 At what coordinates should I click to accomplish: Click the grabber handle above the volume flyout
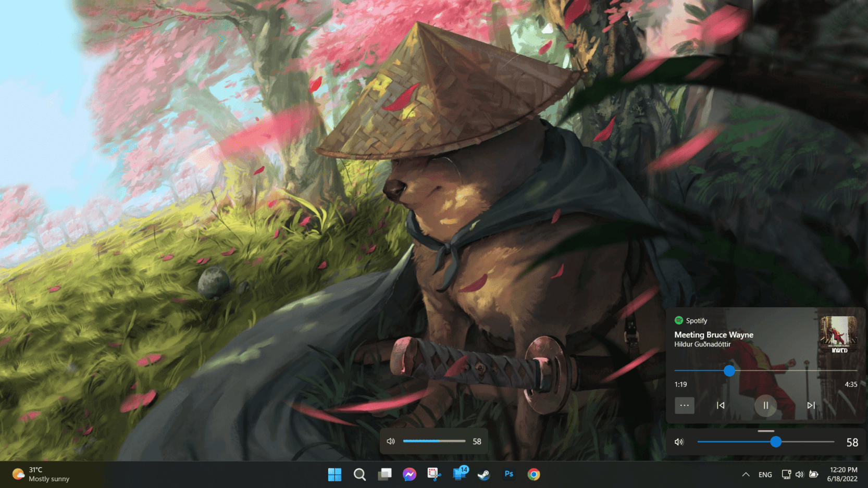click(x=766, y=431)
